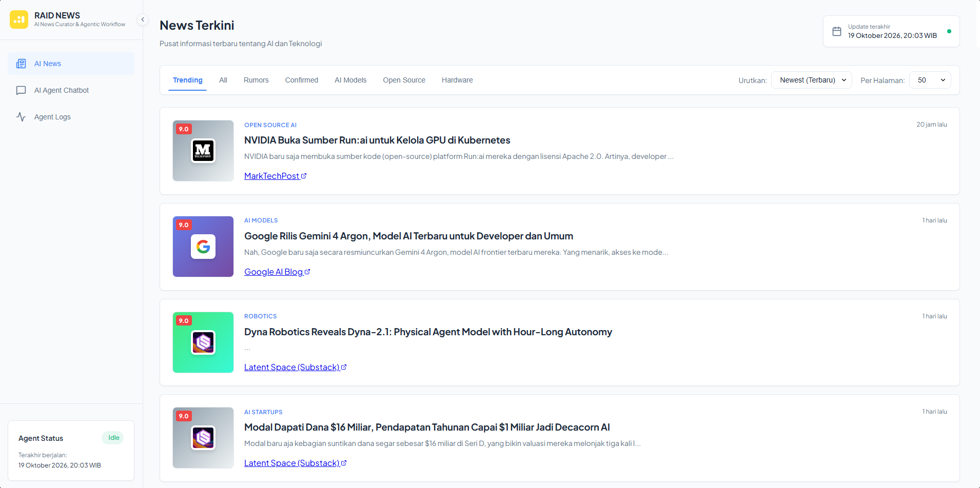Click the Dyna Robotics Reveals Dyna-2.1 headline
Viewport: 980px width, 488px height.
tap(428, 332)
